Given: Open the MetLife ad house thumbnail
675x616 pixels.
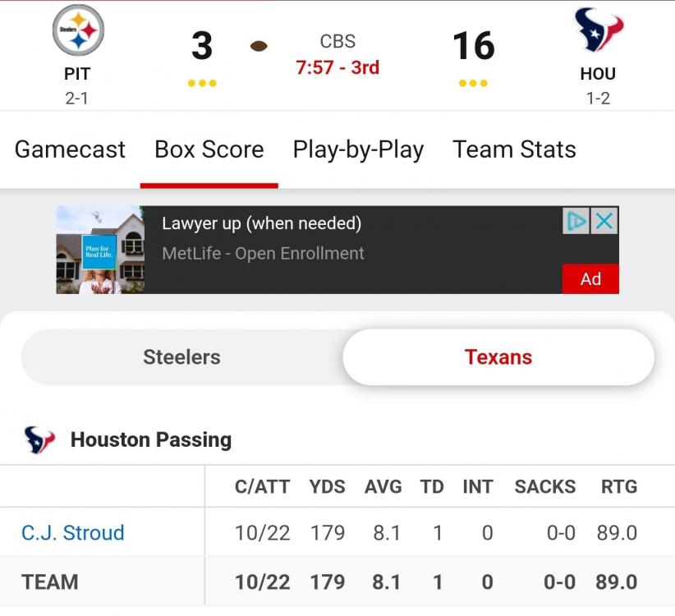Looking at the screenshot, I should [x=100, y=250].
